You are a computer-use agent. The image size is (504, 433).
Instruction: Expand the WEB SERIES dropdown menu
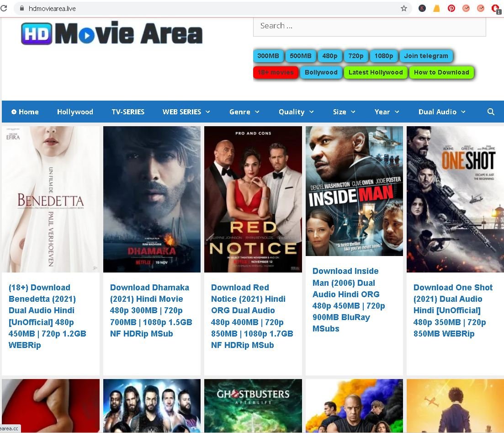186,112
